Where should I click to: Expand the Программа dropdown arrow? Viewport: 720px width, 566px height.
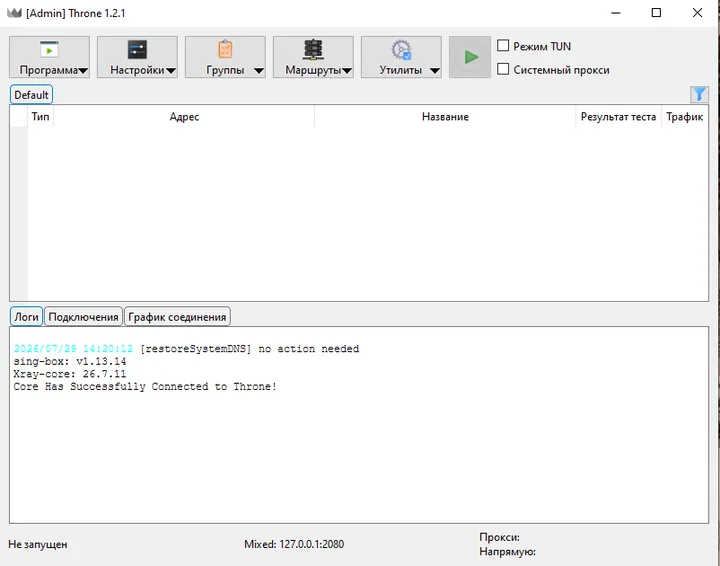(83, 71)
